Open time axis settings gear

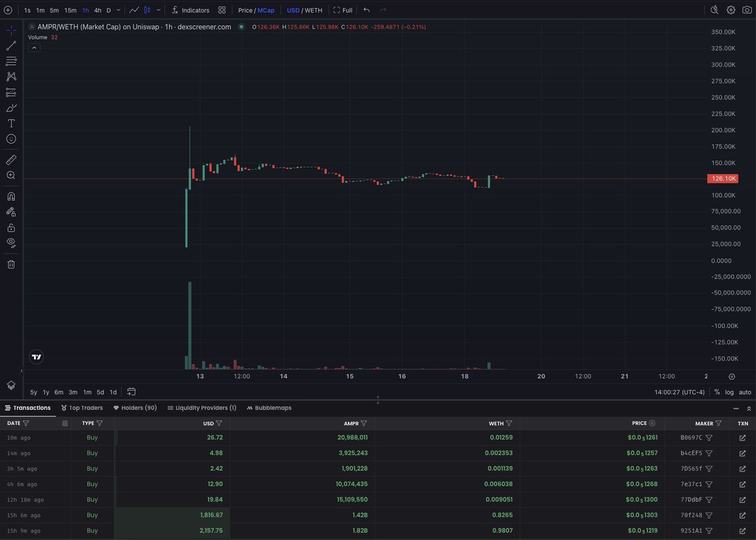point(731,376)
